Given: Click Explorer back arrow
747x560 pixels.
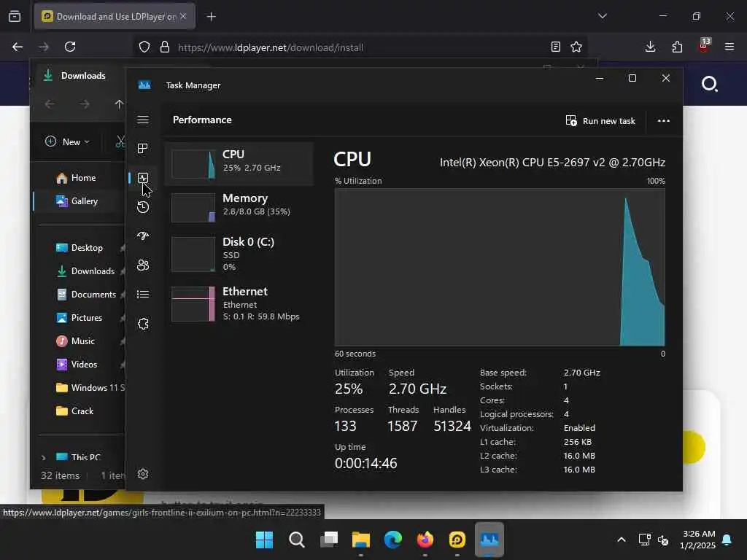Looking at the screenshot, I should point(50,104).
